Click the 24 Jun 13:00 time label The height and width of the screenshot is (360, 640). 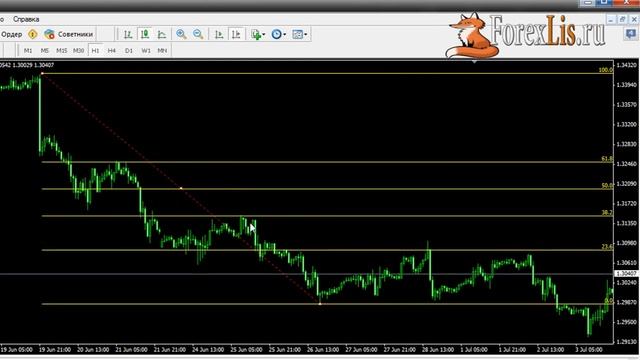pyautogui.click(x=208, y=350)
